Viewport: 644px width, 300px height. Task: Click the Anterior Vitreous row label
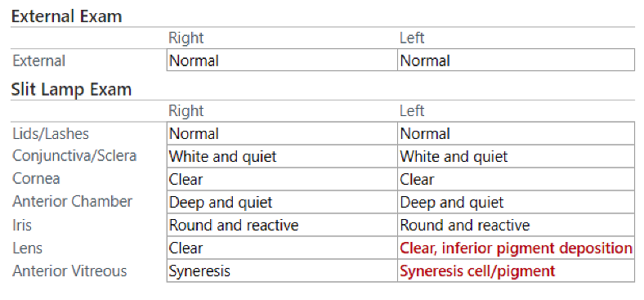[69, 271]
